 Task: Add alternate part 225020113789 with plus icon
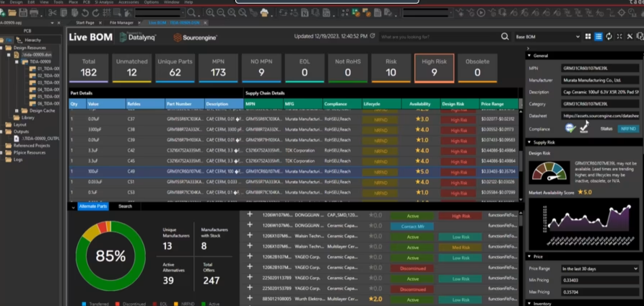[x=249, y=278]
